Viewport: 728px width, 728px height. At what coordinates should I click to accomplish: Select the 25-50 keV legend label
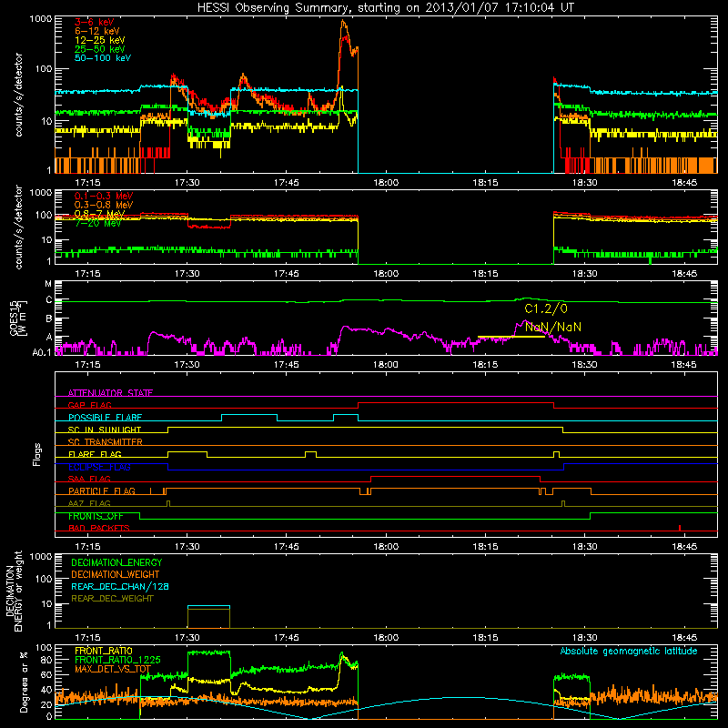click(x=100, y=49)
